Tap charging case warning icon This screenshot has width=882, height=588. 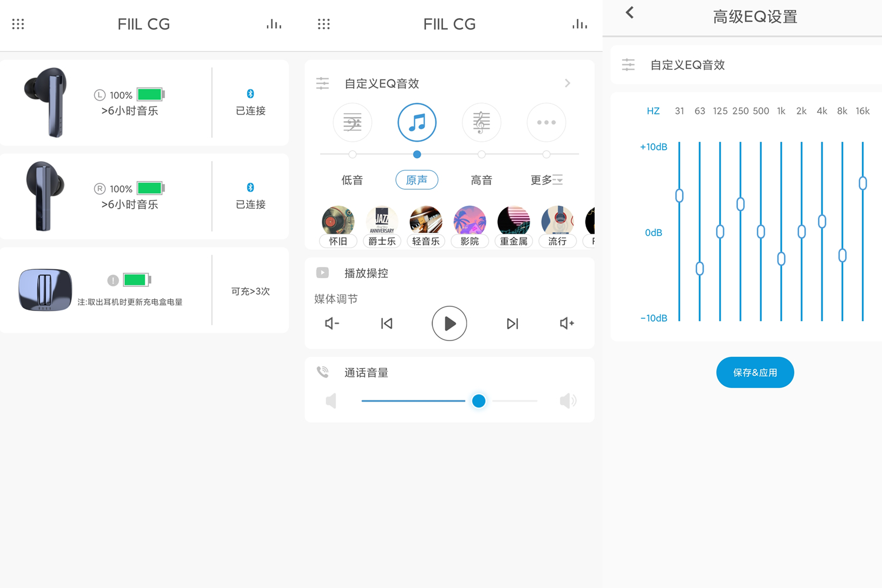pyautogui.click(x=113, y=280)
